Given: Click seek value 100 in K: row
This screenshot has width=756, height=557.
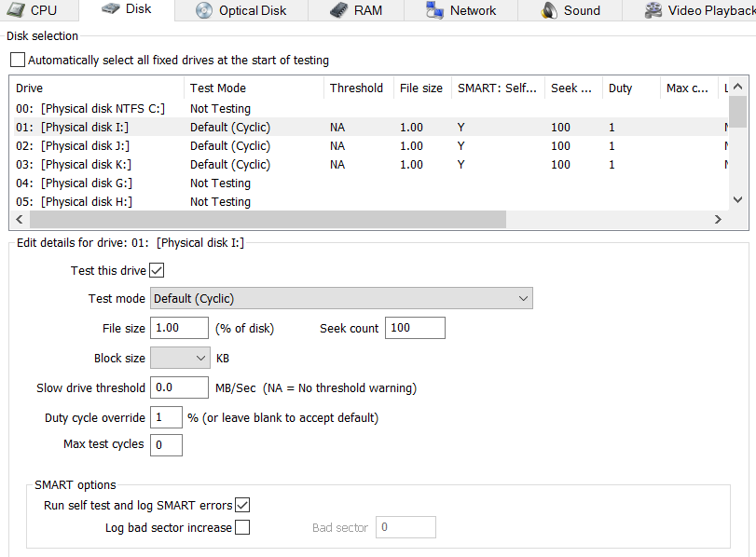Looking at the screenshot, I should [x=561, y=165].
